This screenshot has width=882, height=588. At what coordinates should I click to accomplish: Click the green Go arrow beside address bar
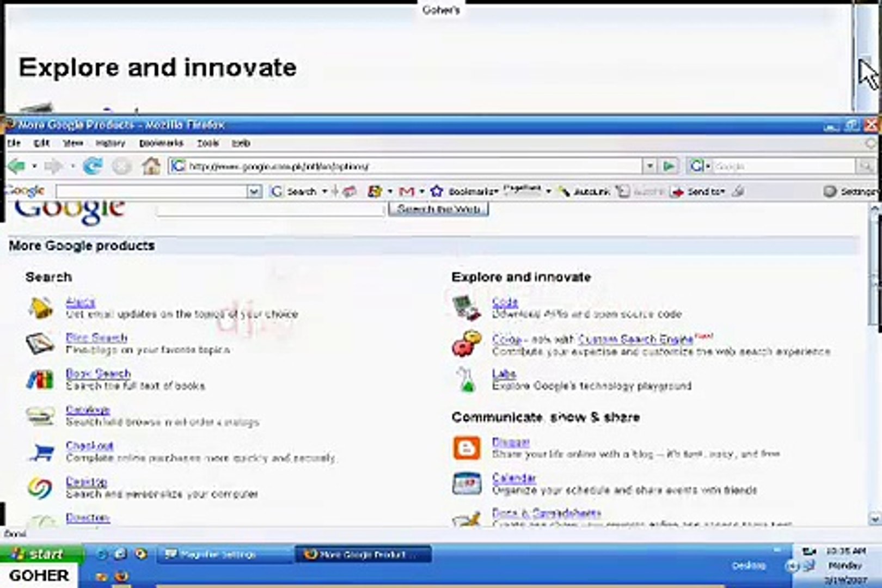coord(669,166)
